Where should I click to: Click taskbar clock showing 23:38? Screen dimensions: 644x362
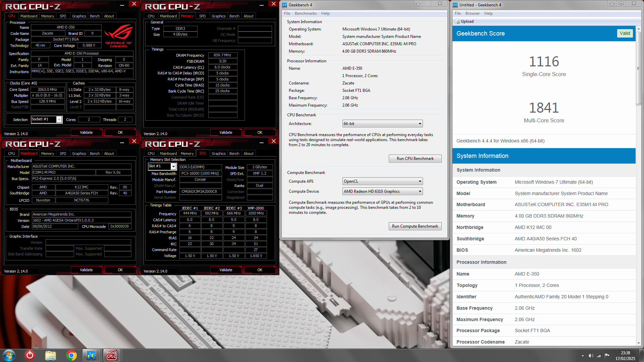tap(625, 356)
